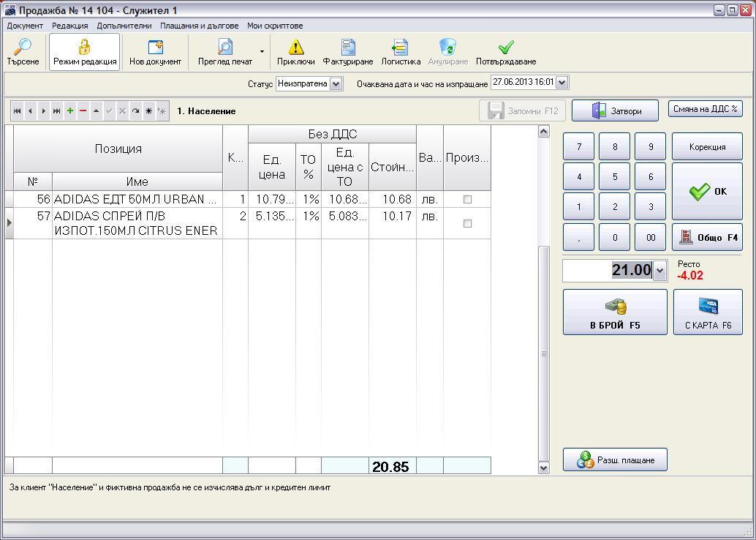Tap keypad digit 2
Viewport: 756px width, 540px height.
coord(614,206)
